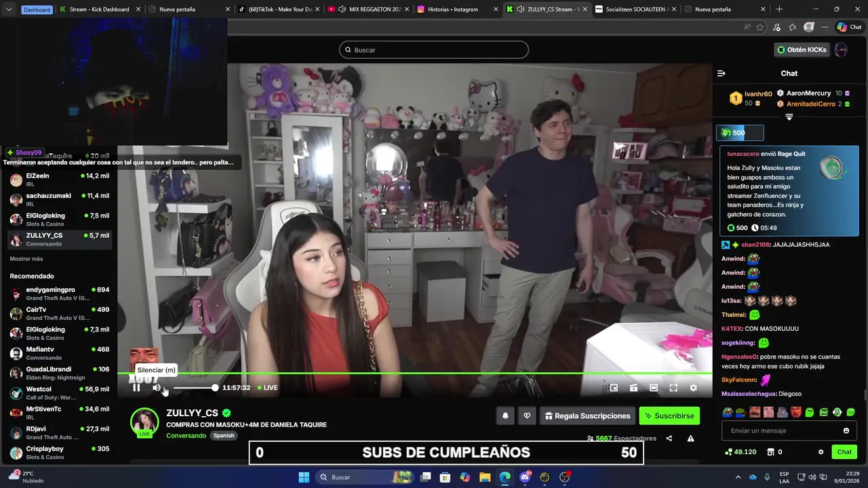Open Westcol recommended channel

click(60, 393)
